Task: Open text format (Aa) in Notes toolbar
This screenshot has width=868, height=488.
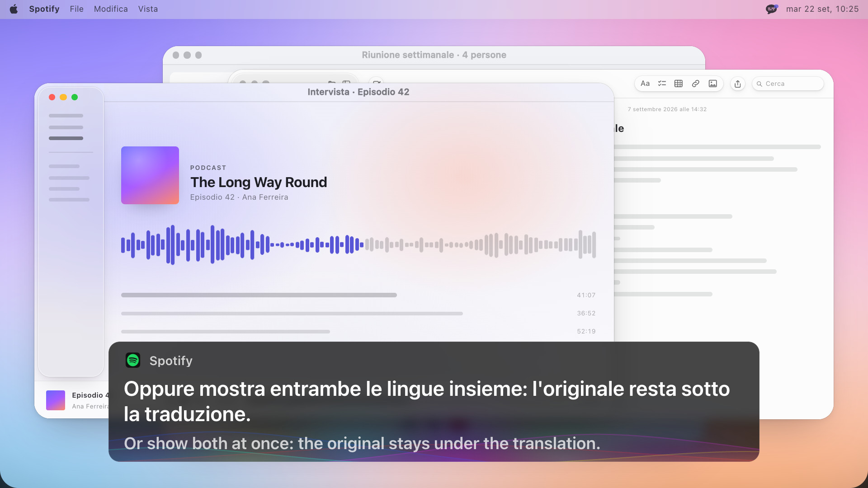Action: point(645,84)
